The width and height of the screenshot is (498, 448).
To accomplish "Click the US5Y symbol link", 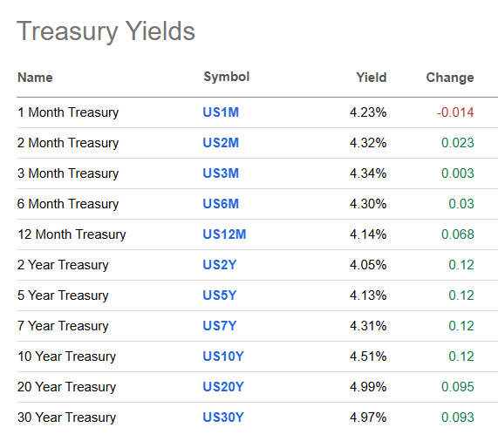I will click(220, 295).
